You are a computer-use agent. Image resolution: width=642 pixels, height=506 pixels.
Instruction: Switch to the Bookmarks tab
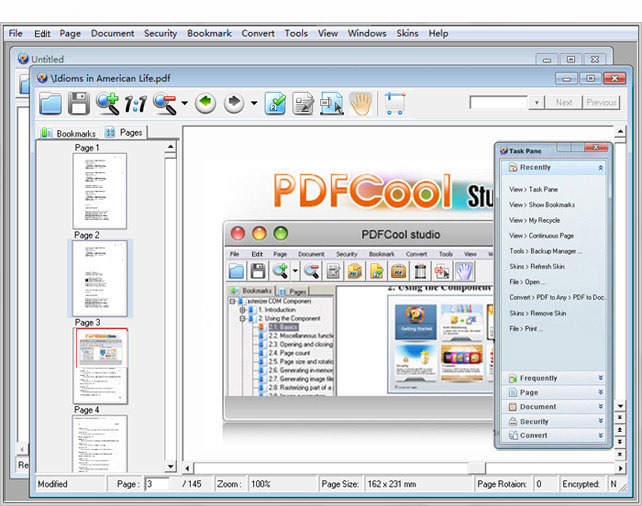(x=68, y=133)
